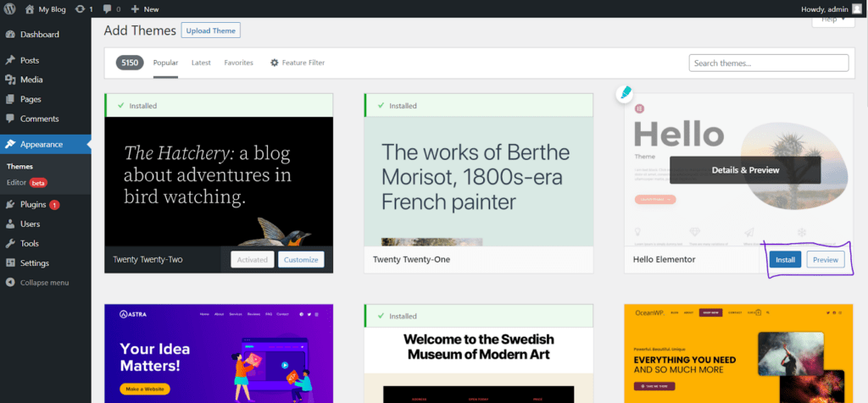Image resolution: width=868 pixels, height=403 pixels.
Task: Install the Hello Elementor theme
Action: coord(785,259)
